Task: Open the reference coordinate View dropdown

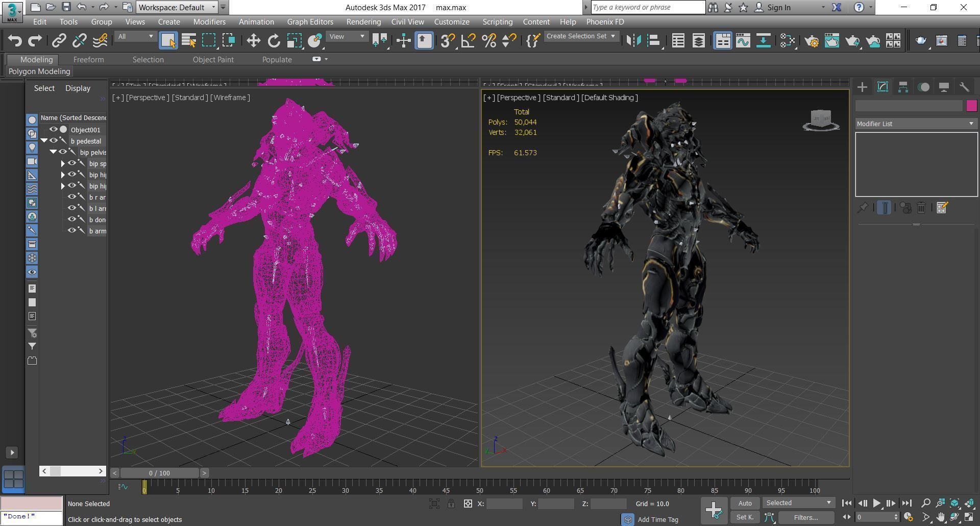Action: pos(347,36)
